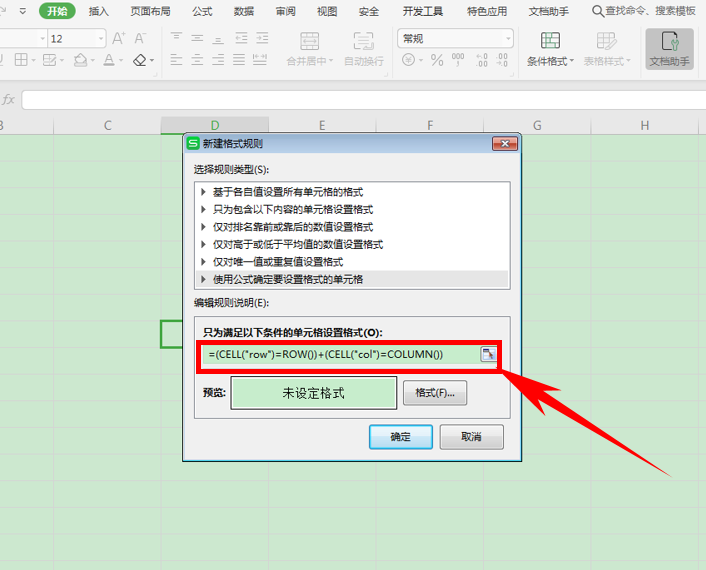Expand the fill color dropdown arrow
This screenshot has width=706, height=570.
click(x=92, y=60)
